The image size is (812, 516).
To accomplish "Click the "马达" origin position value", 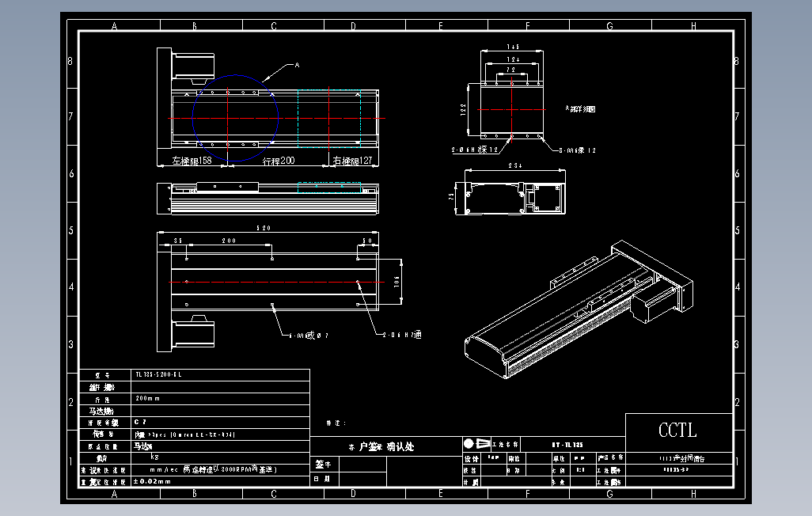I will click(x=143, y=446).
